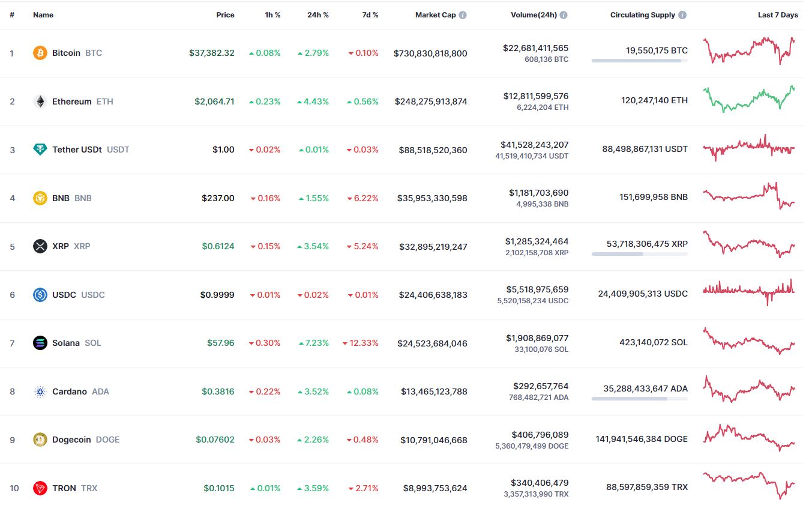
Task: Sort table by Price column header
Action: click(x=226, y=15)
